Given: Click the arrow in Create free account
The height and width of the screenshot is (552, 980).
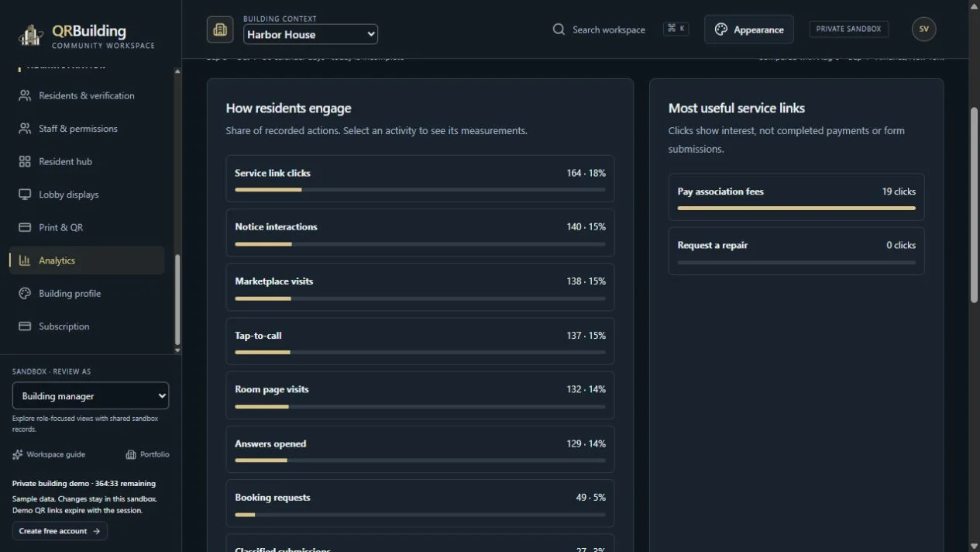Looking at the screenshot, I should point(96,531).
